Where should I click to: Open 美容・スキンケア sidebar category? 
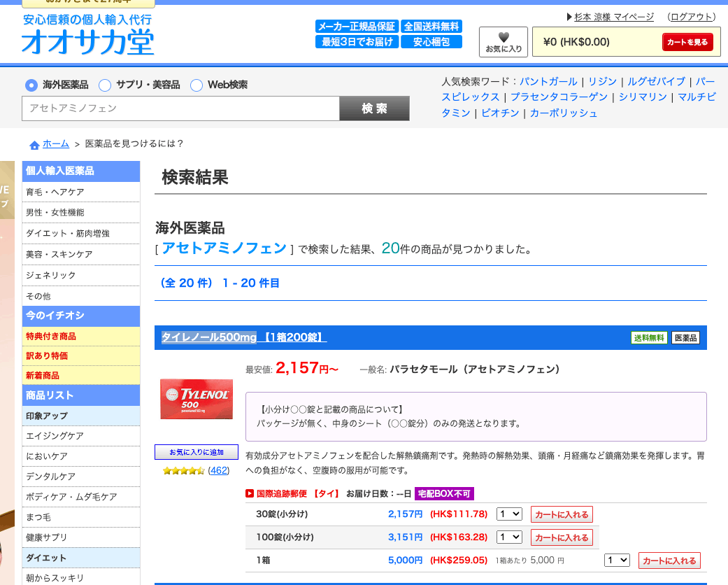coord(81,255)
